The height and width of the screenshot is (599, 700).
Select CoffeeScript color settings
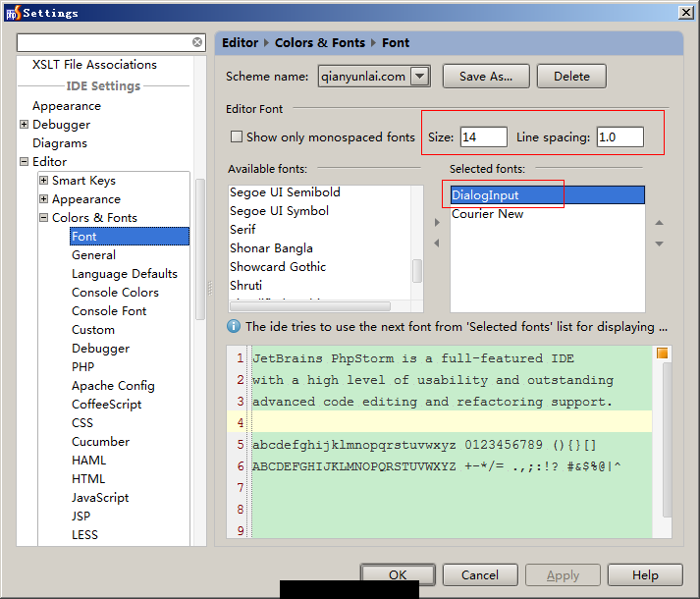pos(107,405)
